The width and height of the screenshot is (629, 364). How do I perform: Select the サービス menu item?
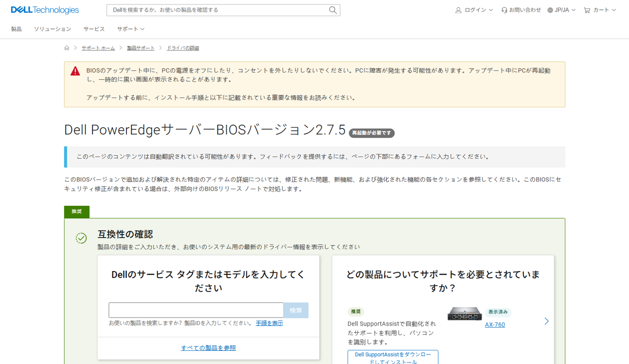coord(94,29)
